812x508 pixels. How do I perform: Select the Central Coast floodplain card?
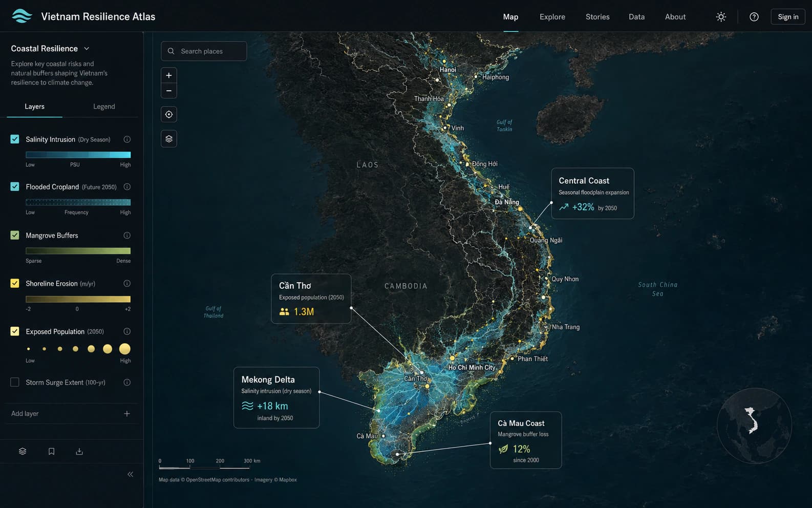592,194
